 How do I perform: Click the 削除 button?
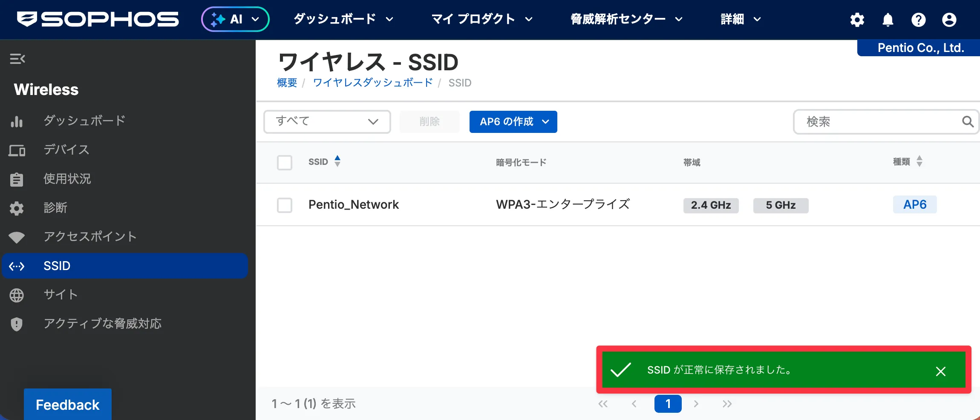click(429, 122)
